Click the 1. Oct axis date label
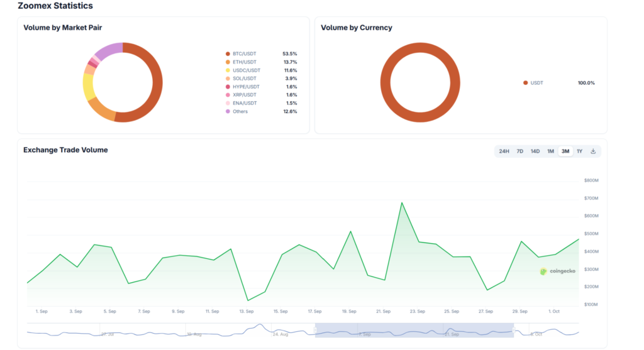 (x=553, y=312)
